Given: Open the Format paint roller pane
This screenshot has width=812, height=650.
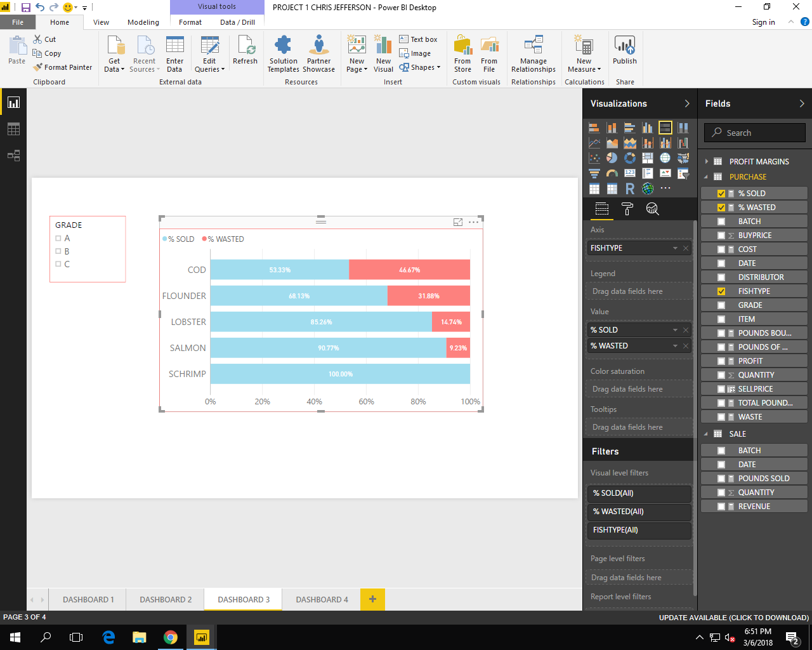Looking at the screenshot, I should coord(627,209).
